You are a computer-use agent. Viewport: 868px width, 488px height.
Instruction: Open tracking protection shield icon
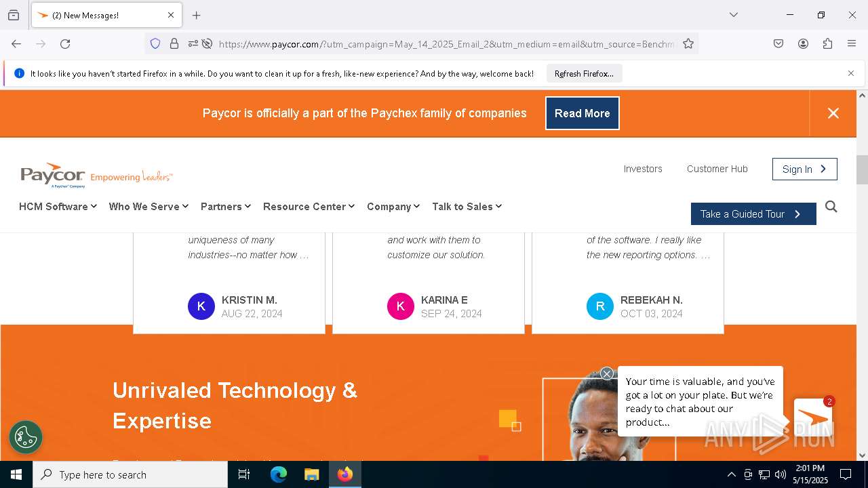coord(155,43)
